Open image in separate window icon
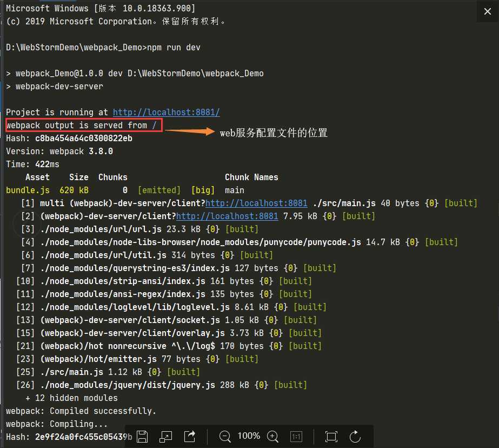The image size is (499, 448). point(165,436)
